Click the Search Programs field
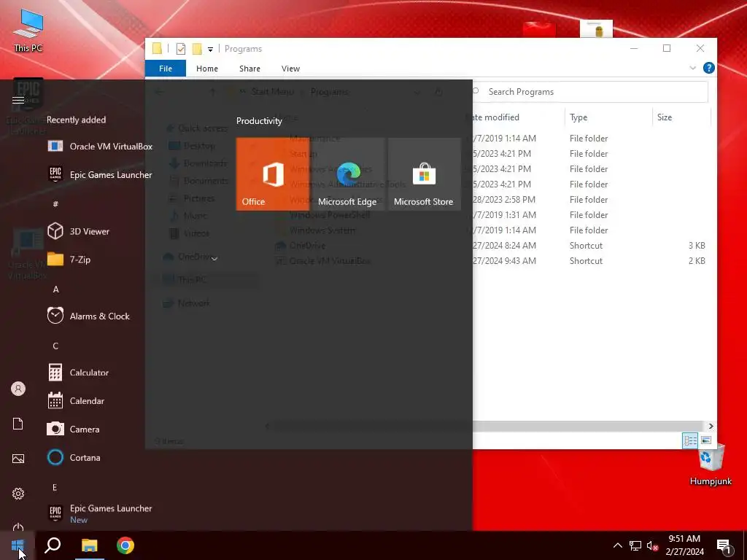747x560 pixels. (589, 92)
